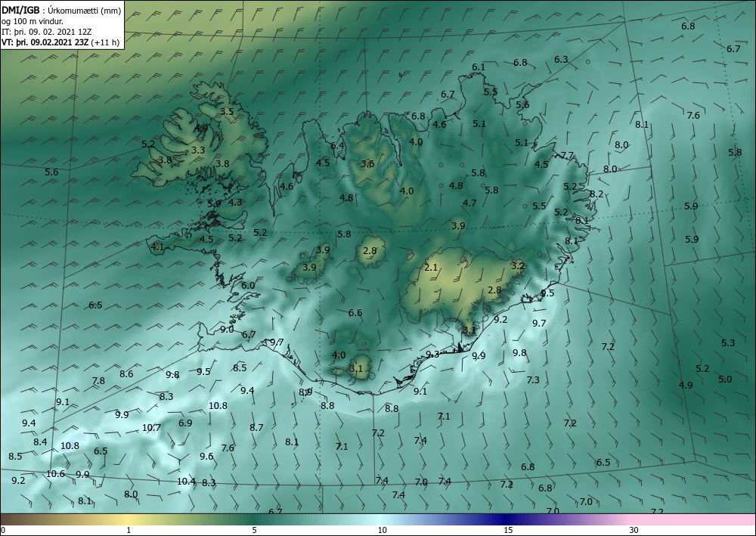This screenshot has width=756, height=536.
Task: Click the 7.3 value on the map
Action: pos(533,380)
